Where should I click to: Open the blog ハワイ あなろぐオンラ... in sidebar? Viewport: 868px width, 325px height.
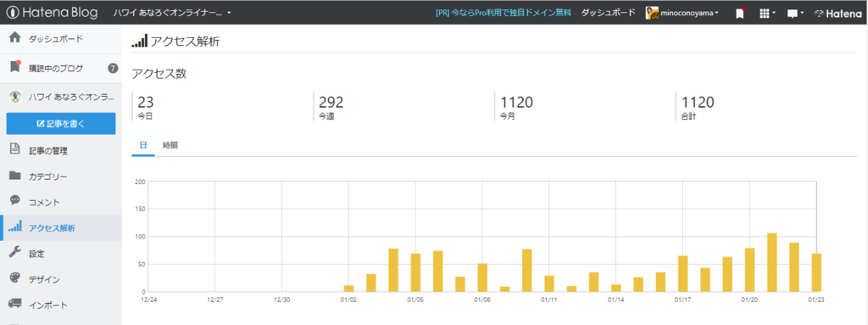71,97
